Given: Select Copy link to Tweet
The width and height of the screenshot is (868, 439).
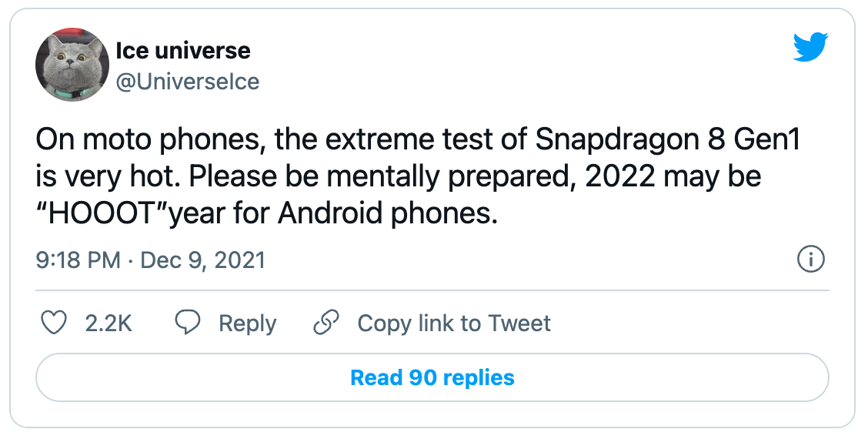Looking at the screenshot, I should coord(454,323).
